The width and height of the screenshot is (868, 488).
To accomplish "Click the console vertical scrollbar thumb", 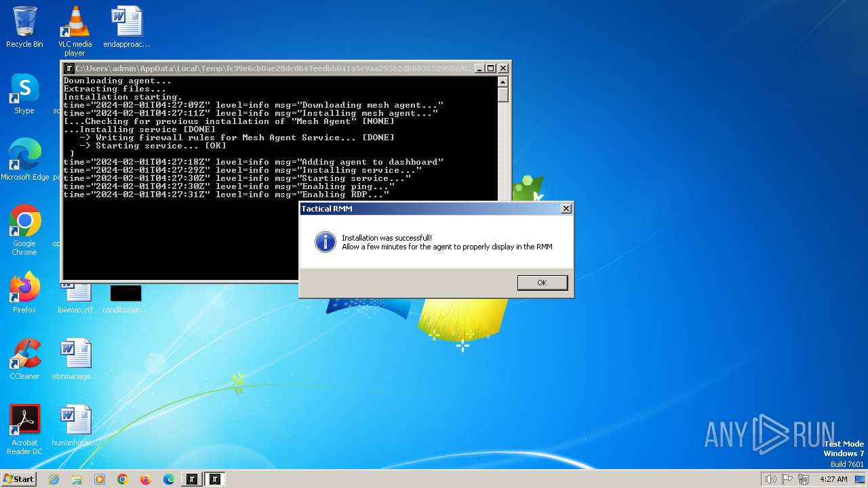I will [502, 95].
